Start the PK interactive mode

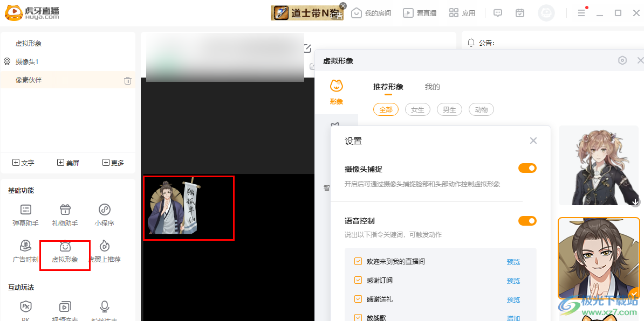pyautogui.click(x=25, y=310)
